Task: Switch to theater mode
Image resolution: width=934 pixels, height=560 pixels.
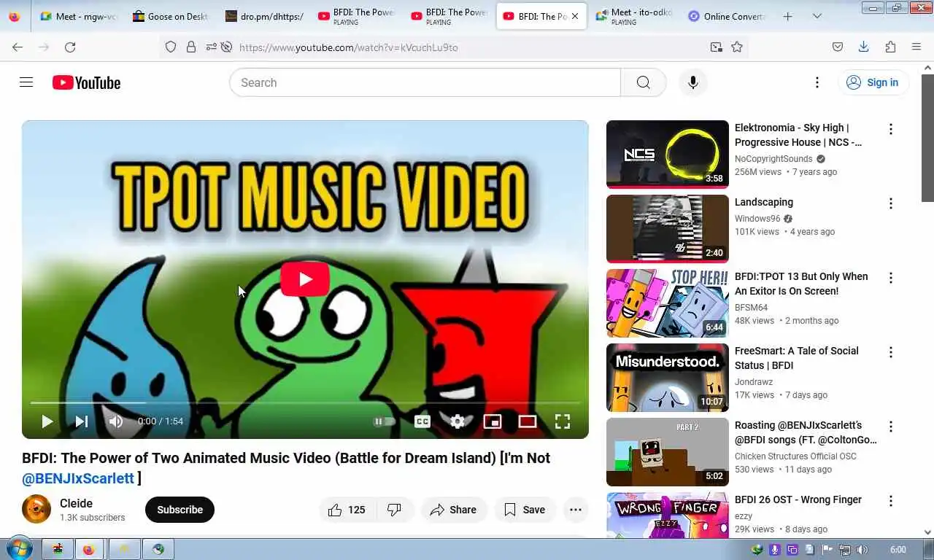Action: coord(528,421)
